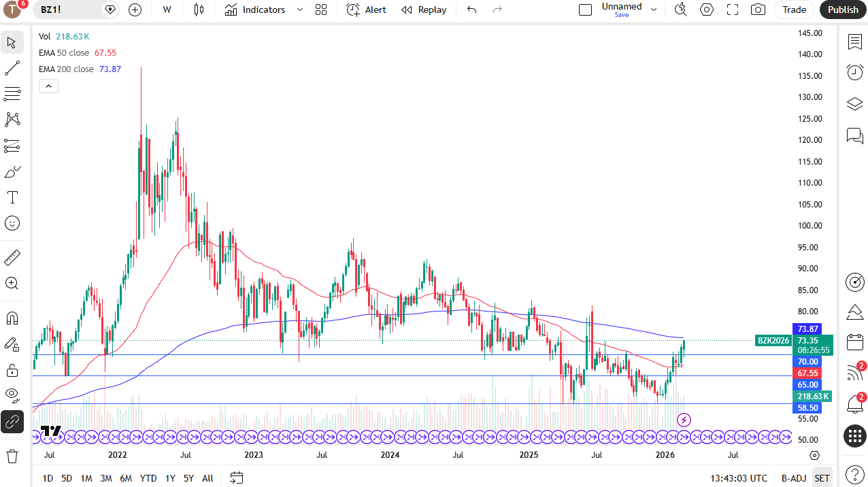Image resolution: width=868 pixels, height=487 pixels.
Task: Toggle hide all drawings eye icon
Action: [x=12, y=396]
